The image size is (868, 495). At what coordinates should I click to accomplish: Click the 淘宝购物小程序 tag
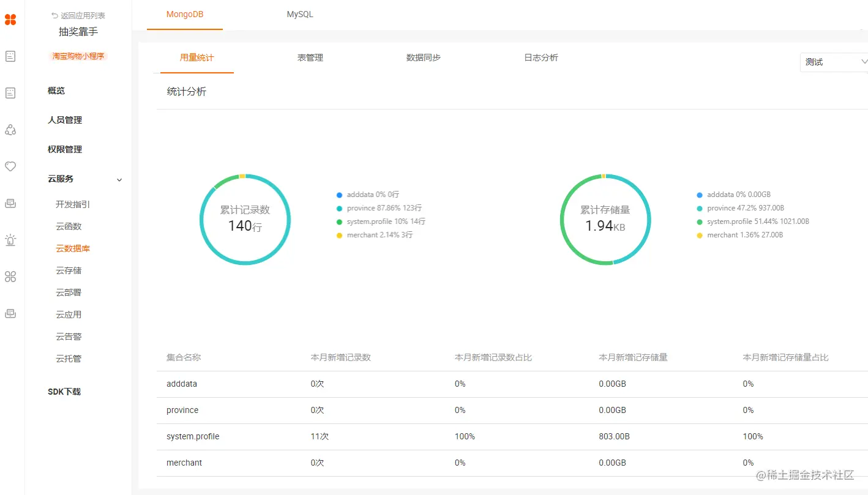pos(78,56)
